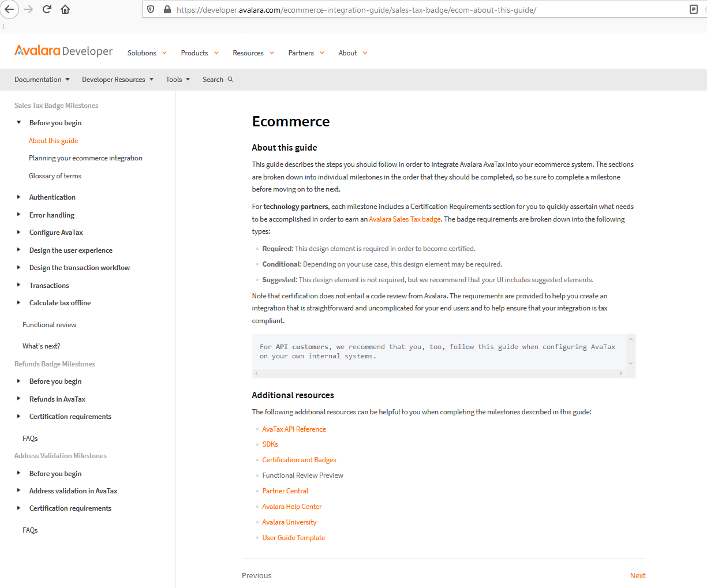Open the Solutions dropdown menu
Screen dimensions: 707x588
[x=147, y=53]
